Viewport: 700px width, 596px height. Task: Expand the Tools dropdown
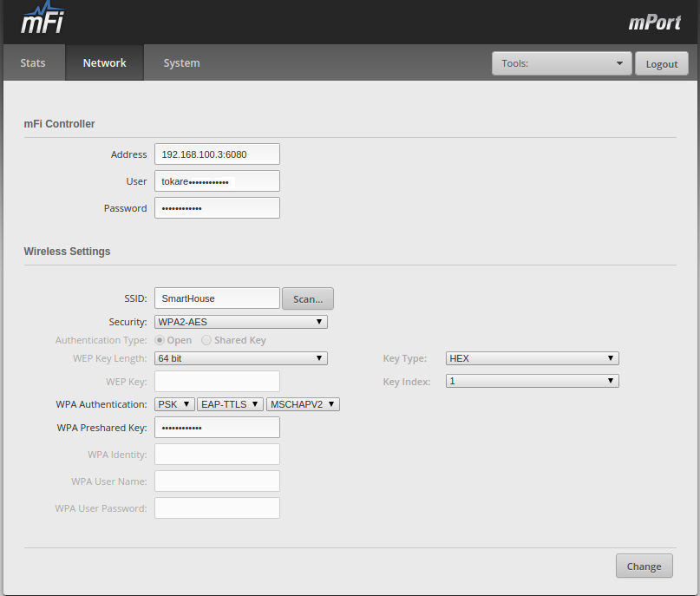(x=561, y=63)
